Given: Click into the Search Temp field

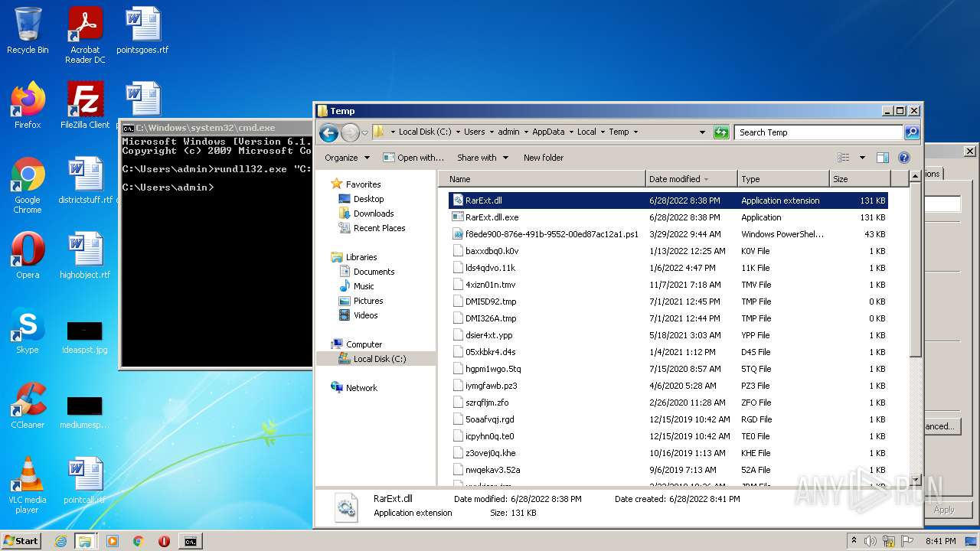Looking at the screenshot, I should (818, 132).
